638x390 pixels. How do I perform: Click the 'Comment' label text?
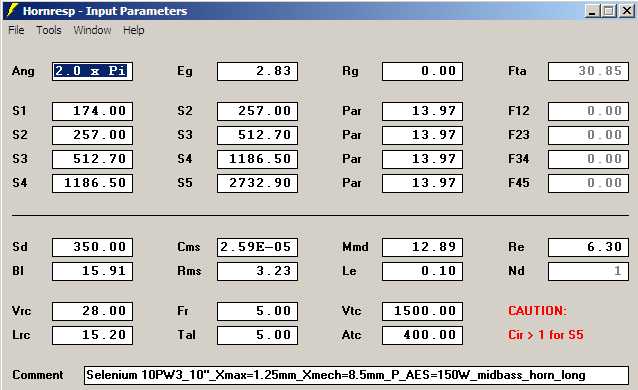click(38, 375)
